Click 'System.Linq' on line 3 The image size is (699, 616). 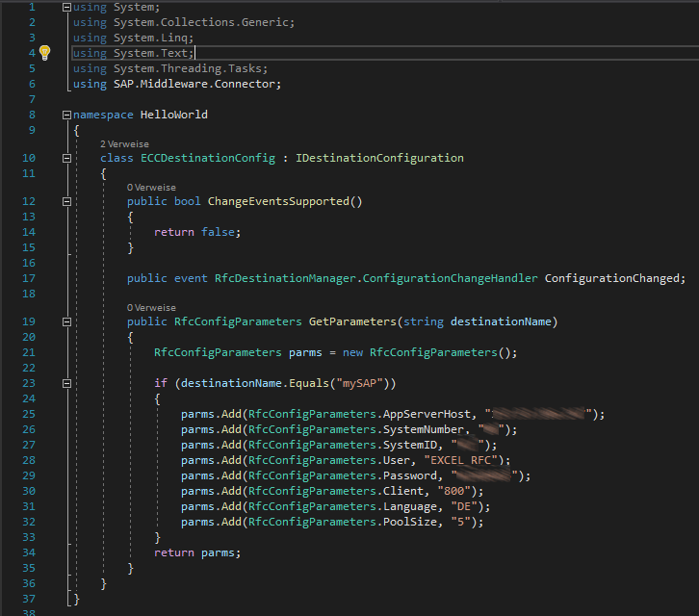pyautogui.click(x=150, y=38)
